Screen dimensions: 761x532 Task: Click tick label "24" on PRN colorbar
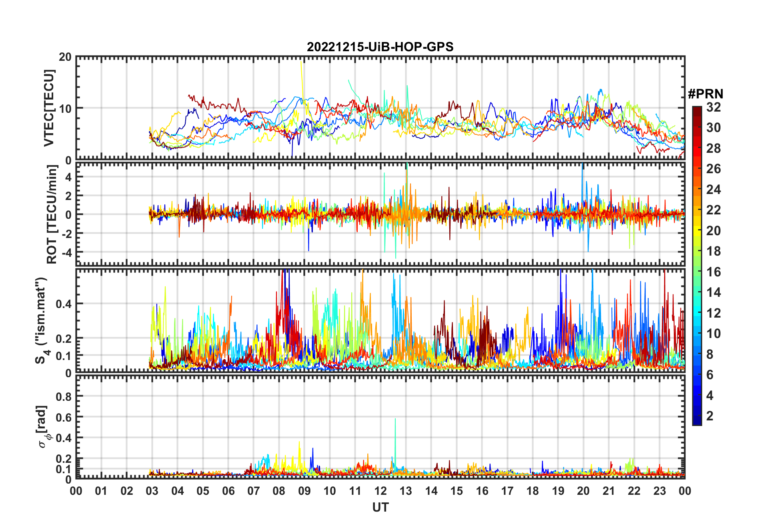pyautogui.click(x=713, y=189)
